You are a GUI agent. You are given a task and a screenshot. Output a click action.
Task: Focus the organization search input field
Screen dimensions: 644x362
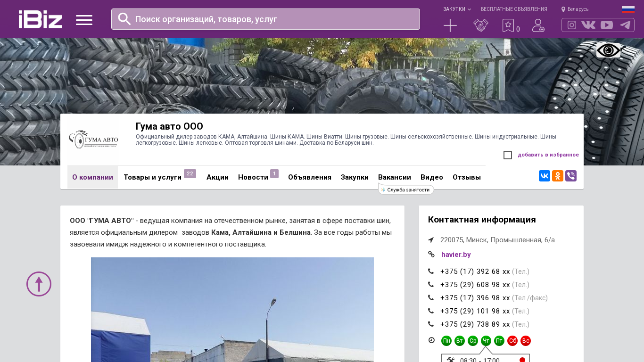[x=265, y=19]
